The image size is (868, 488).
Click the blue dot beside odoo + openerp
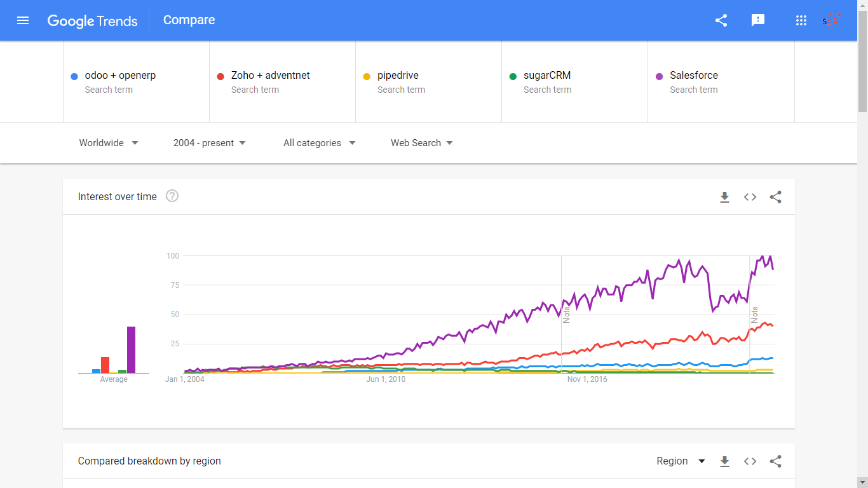point(74,77)
